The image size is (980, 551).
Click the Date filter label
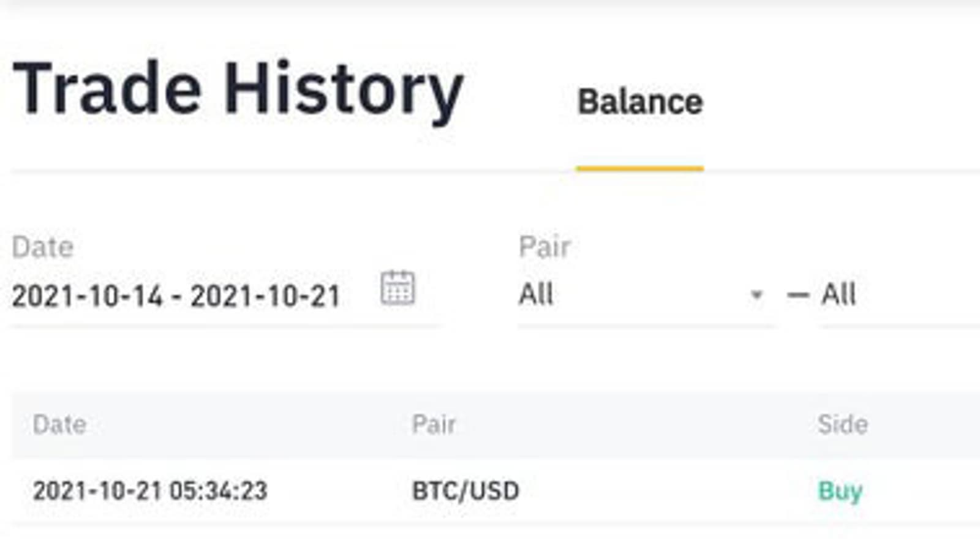[x=43, y=247]
